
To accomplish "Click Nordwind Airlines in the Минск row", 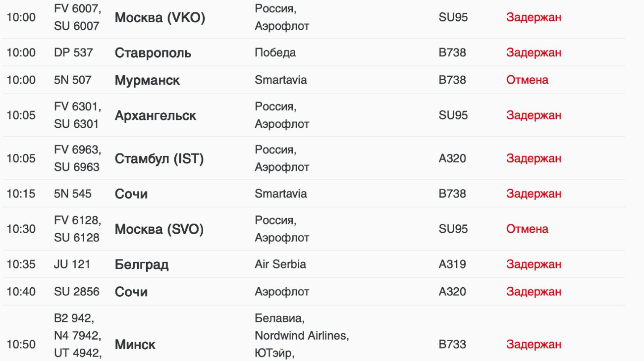I will click(x=302, y=336).
